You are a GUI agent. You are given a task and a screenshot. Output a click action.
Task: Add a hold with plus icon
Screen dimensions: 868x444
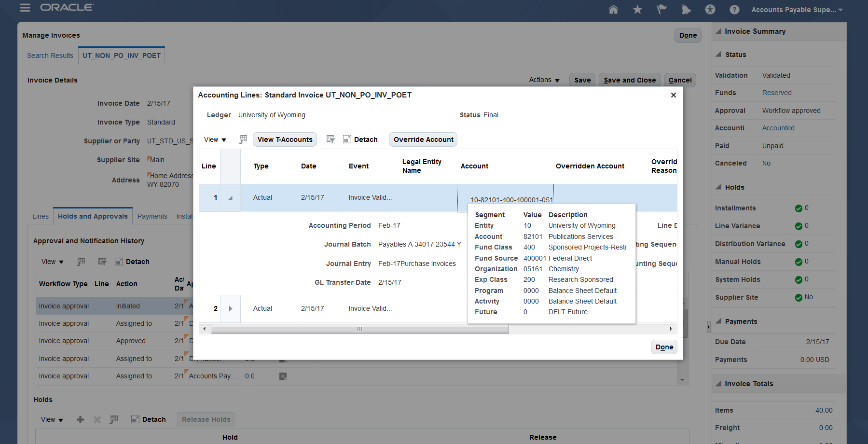(x=81, y=419)
